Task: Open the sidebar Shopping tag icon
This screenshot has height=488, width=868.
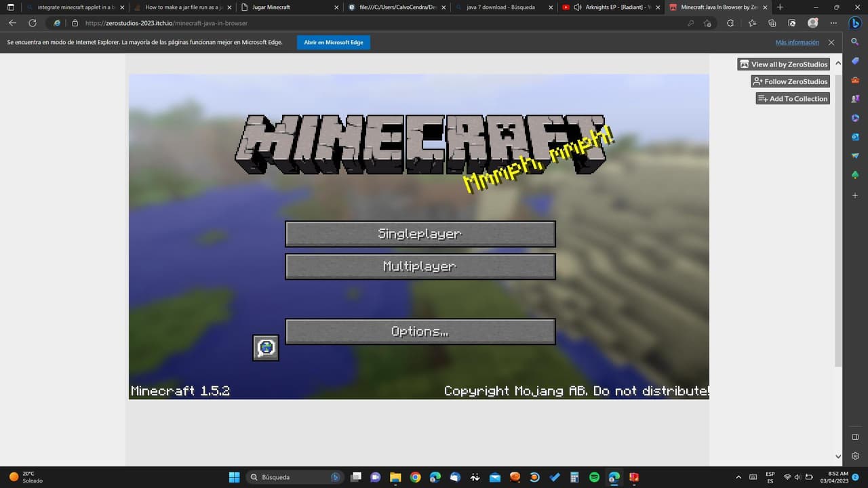Action: pos(855,61)
